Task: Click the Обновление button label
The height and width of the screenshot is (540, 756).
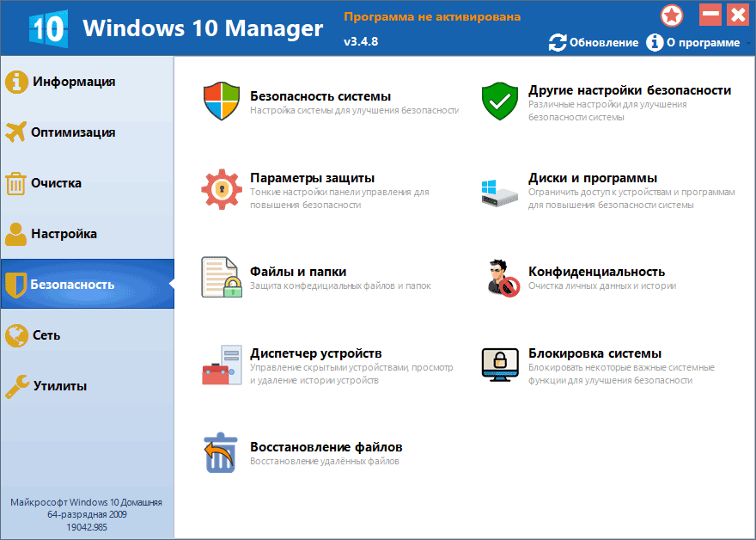Action: coord(604,42)
